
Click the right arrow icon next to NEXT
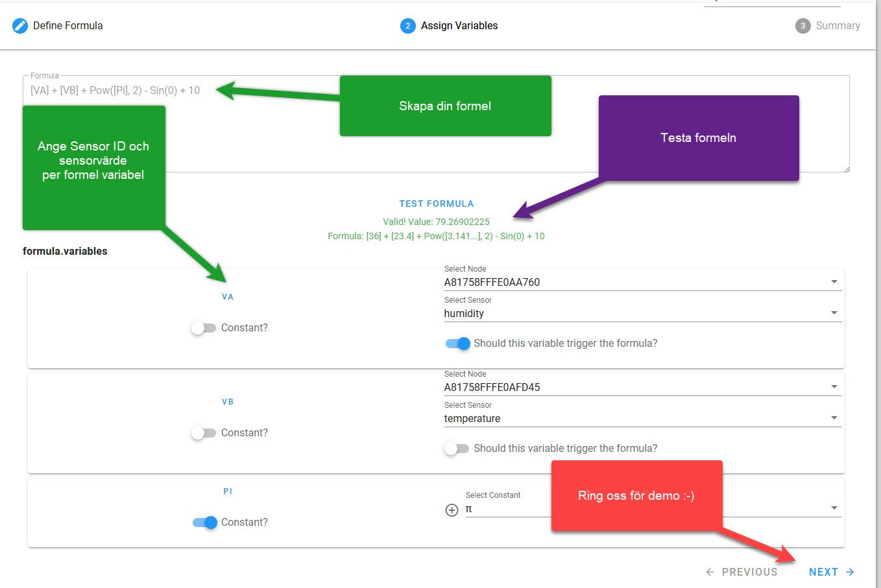tap(850, 572)
